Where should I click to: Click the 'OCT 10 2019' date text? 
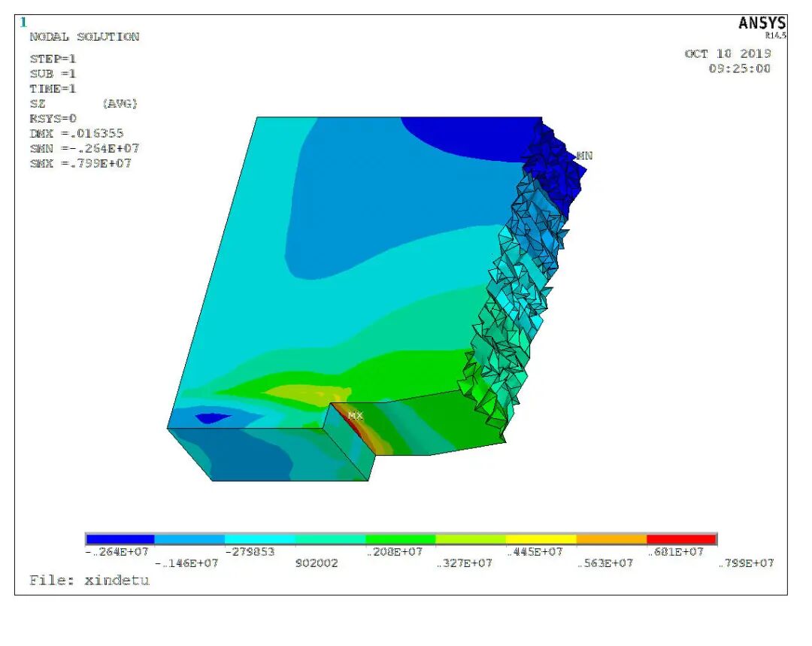click(728, 54)
